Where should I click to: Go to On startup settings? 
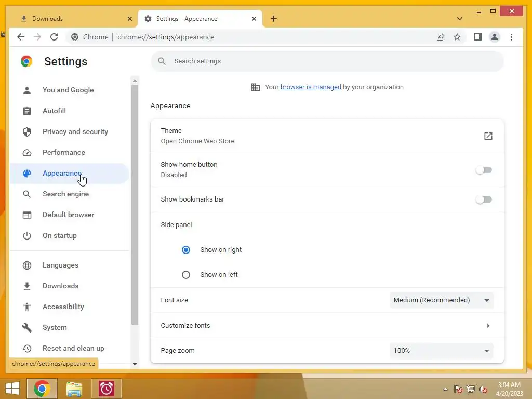click(69, 235)
